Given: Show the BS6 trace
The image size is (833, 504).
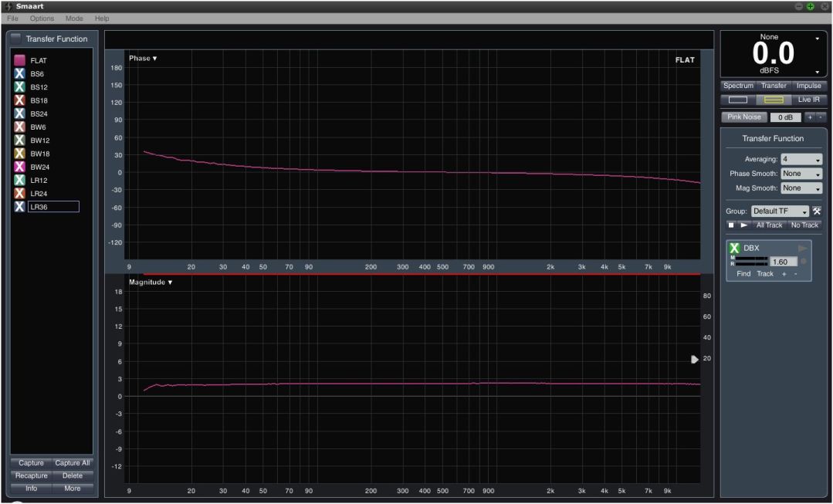Looking at the screenshot, I should pyautogui.click(x=19, y=73).
